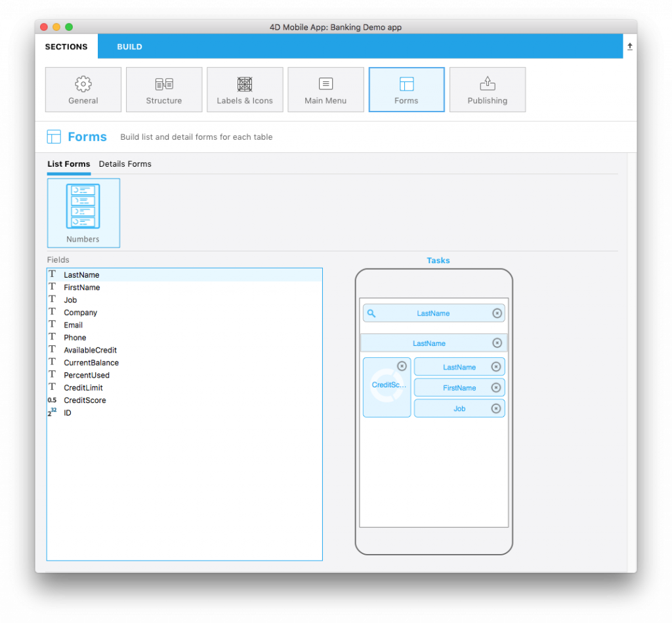This screenshot has height=623, width=672.
Task: Select the CreditLimit field
Action: (184, 387)
